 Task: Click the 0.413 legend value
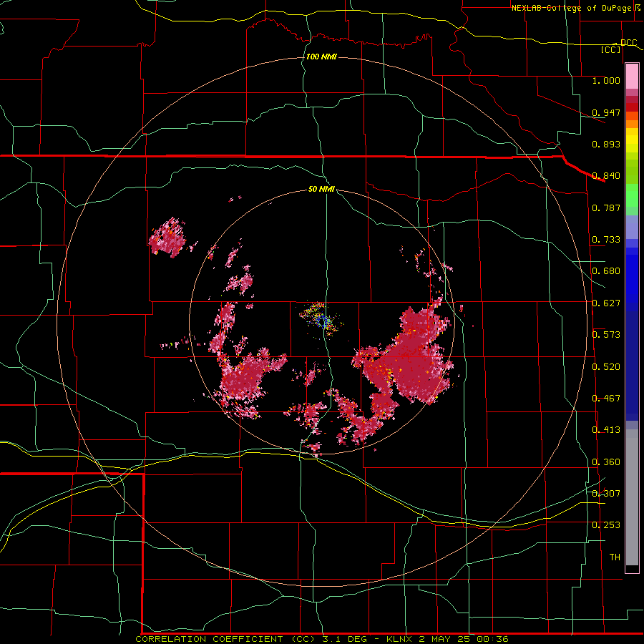click(606, 430)
